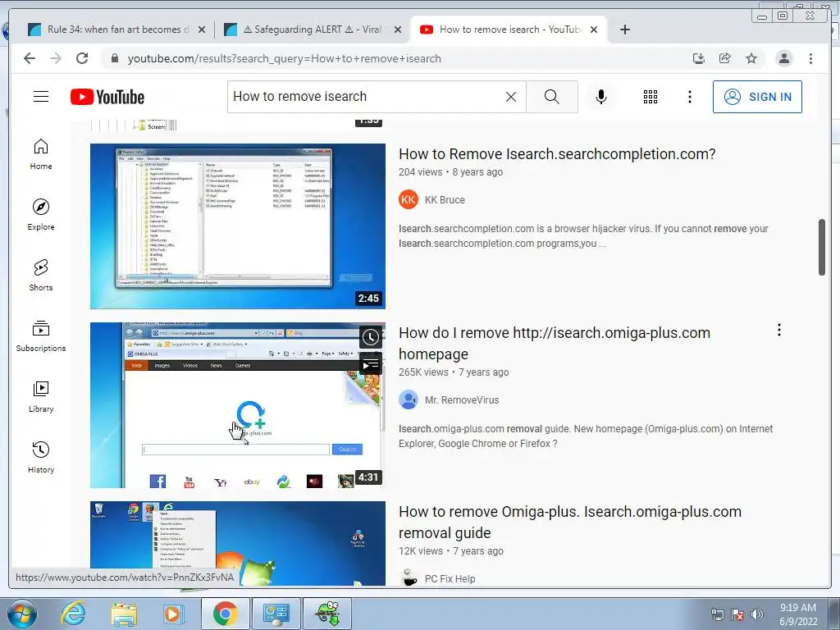The height and width of the screenshot is (630, 840).
Task: Click the '204 views • 8 years ago' text
Action: pyautogui.click(x=450, y=172)
